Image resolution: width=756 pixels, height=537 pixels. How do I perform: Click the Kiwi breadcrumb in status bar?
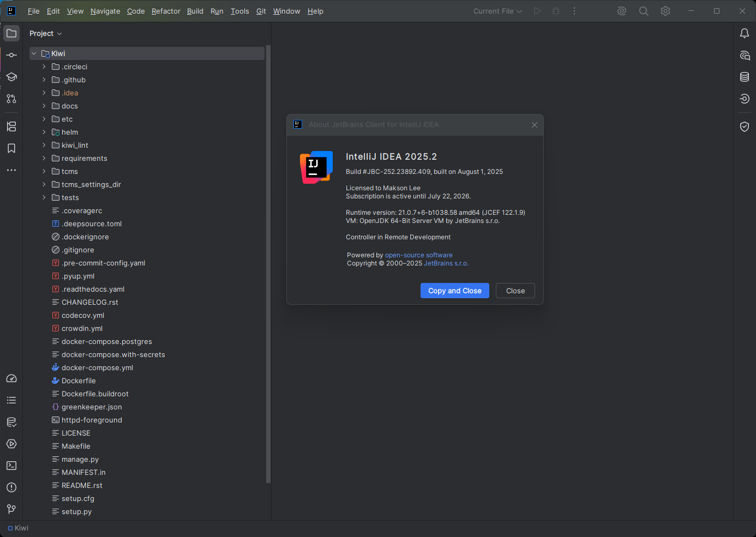pos(18,528)
